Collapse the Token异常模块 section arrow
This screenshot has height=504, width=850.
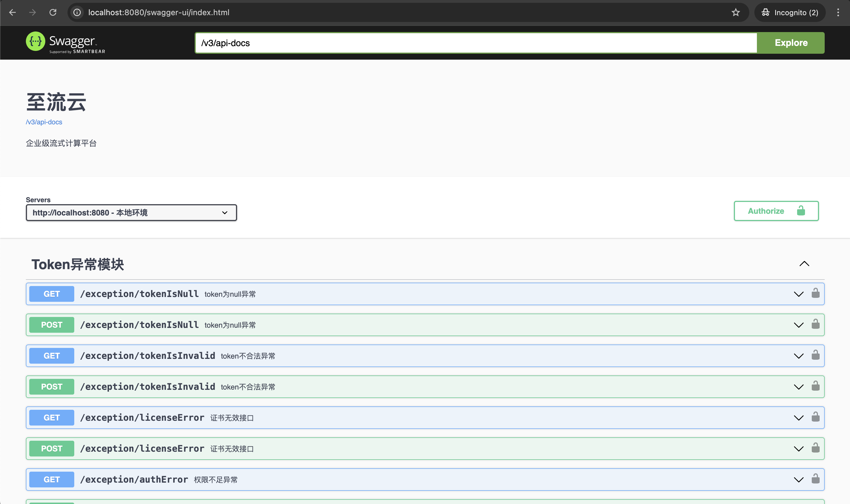pos(804,264)
